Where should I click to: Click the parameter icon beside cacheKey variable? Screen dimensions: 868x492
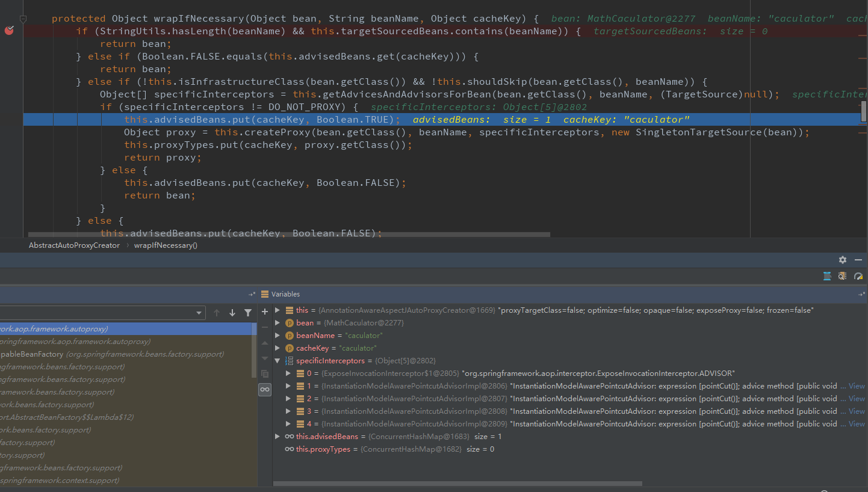pos(290,348)
